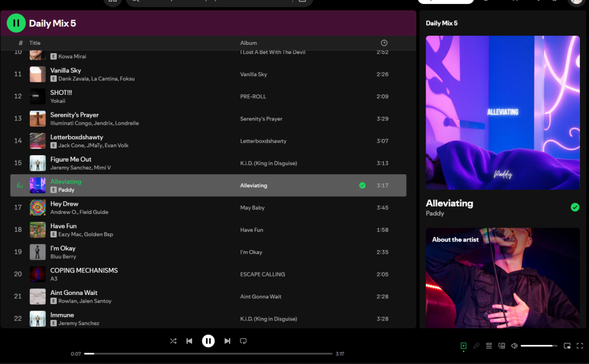The image size is (589, 364).
Task: Toggle shuffle in the player bar
Action: pyautogui.click(x=173, y=341)
